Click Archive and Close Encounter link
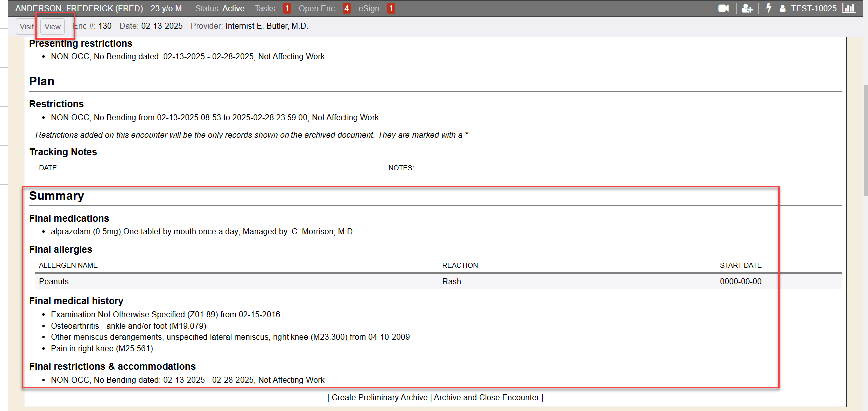This screenshot has width=868, height=411. (x=486, y=397)
